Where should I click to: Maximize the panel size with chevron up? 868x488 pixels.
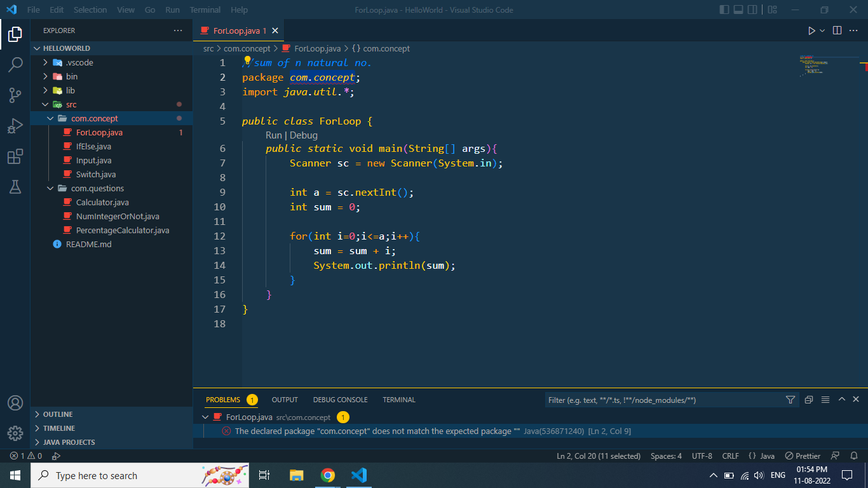pos(841,400)
